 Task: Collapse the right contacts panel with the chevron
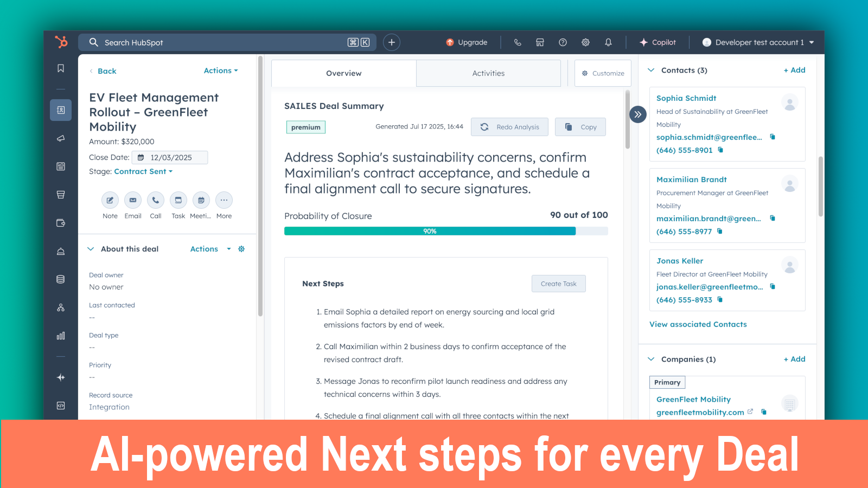coord(638,114)
